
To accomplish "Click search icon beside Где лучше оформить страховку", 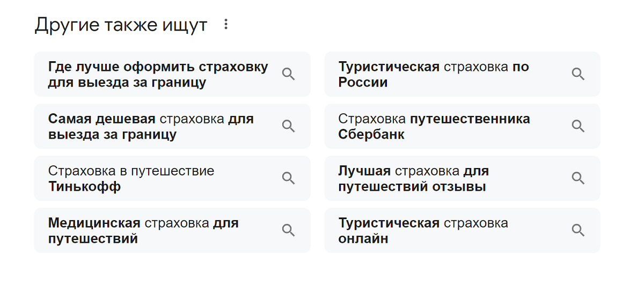I will 288,74.
